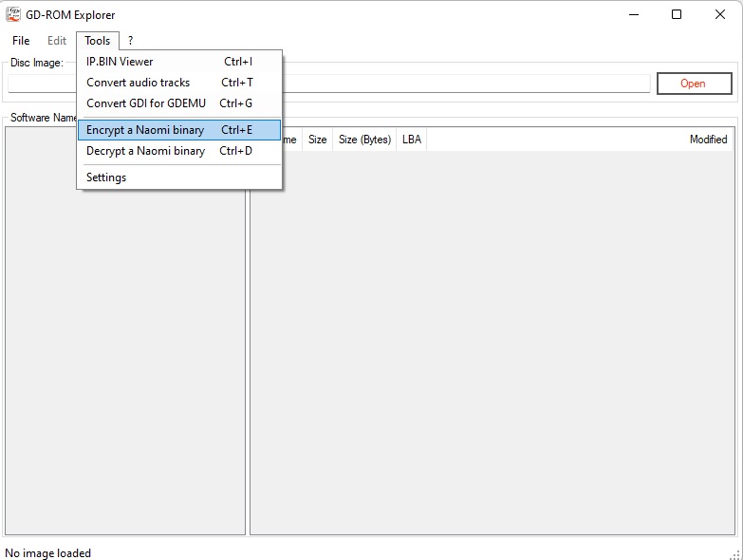This screenshot has width=743, height=560.
Task: Minimize the GD-ROM Explorer window
Action: pos(634,14)
